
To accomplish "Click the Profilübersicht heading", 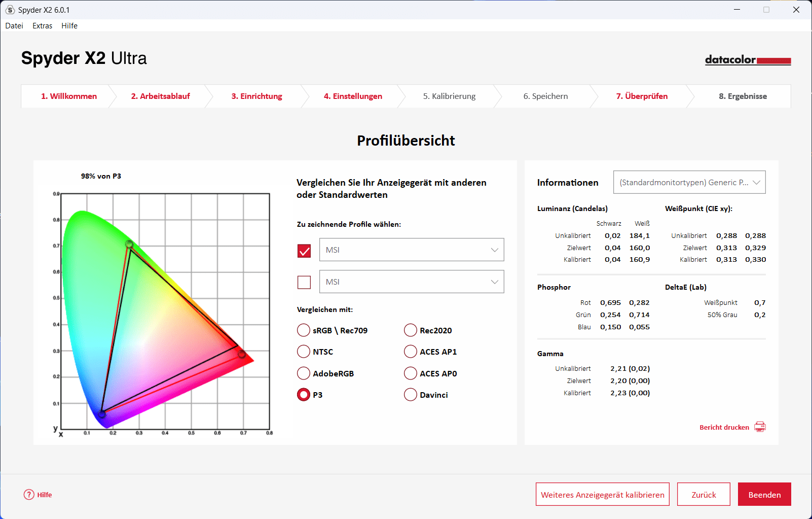I will click(406, 141).
